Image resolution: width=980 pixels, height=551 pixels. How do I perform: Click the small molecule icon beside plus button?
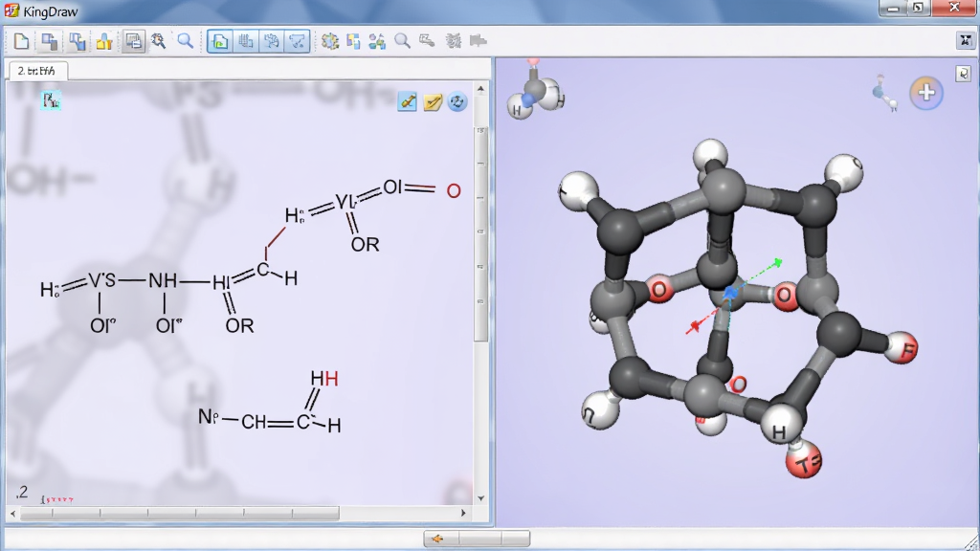click(x=885, y=93)
